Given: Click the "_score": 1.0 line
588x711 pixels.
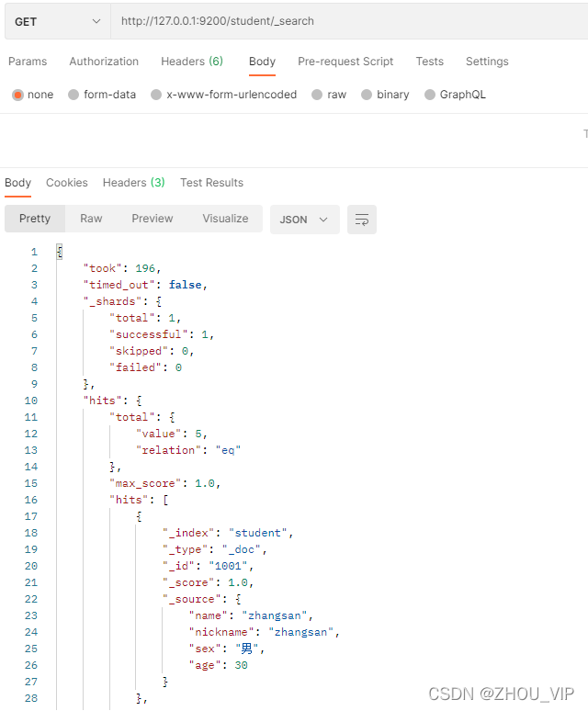Looking at the screenshot, I should [x=208, y=582].
